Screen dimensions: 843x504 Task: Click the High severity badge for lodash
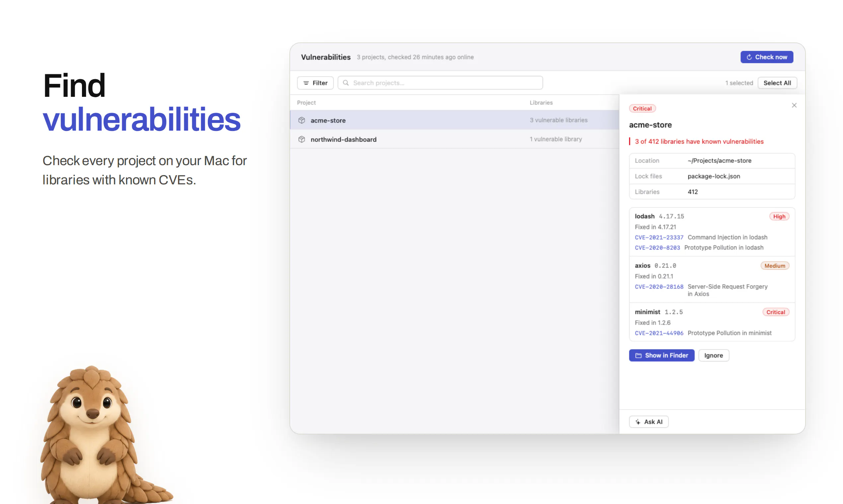pyautogui.click(x=779, y=216)
